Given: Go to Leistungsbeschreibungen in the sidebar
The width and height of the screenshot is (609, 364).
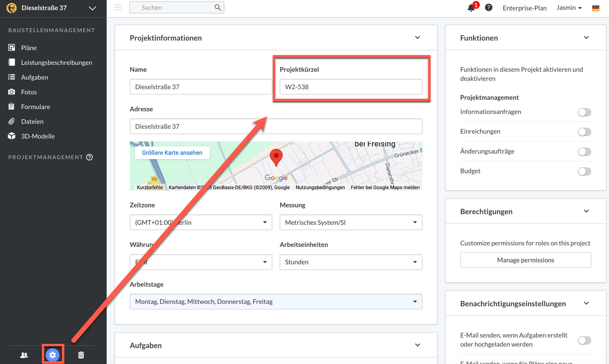Looking at the screenshot, I should [x=57, y=63].
